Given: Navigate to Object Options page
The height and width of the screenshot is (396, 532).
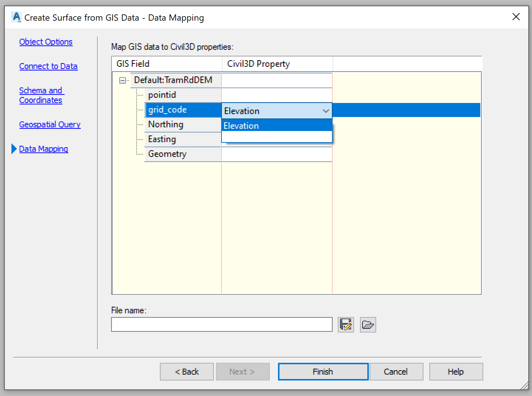Looking at the screenshot, I should 46,42.
